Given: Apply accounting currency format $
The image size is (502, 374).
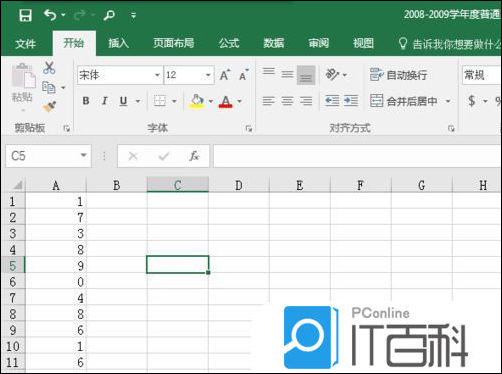Looking at the screenshot, I should [x=471, y=101].
